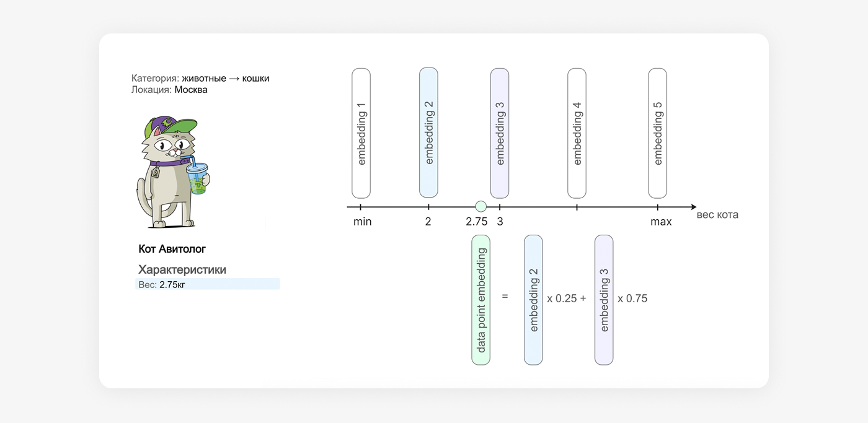Click the category text "животные → кошки"
The width and height of the screenshot is (868, 423).
click(x=226, y=79)
